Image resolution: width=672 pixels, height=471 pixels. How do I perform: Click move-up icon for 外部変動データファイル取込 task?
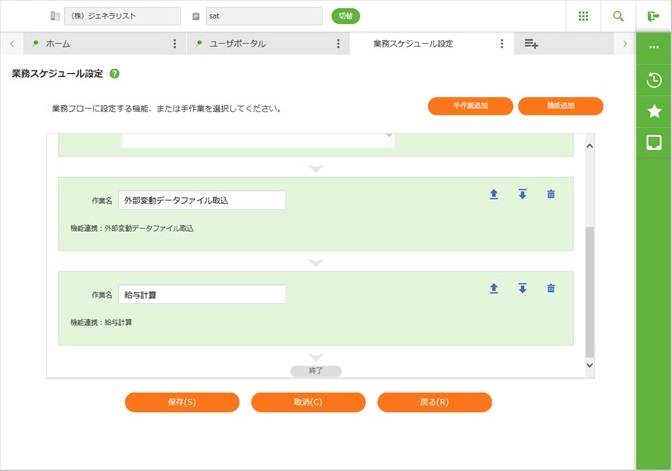coord(494,194)
